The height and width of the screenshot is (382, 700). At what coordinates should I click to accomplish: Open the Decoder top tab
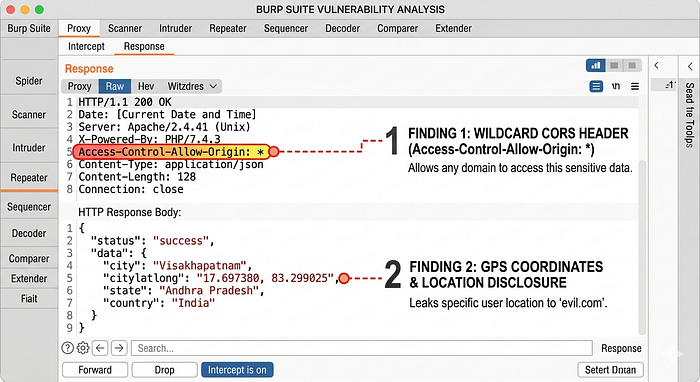(342, 28)
